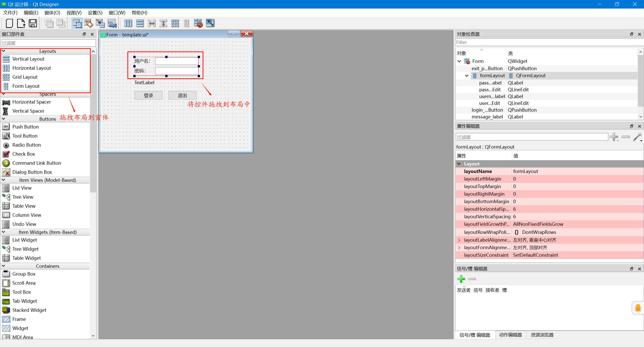The height and width of the screenshot is (347, 644).
Task: Click the 登录 button on the form
Action: click(148, 96)
